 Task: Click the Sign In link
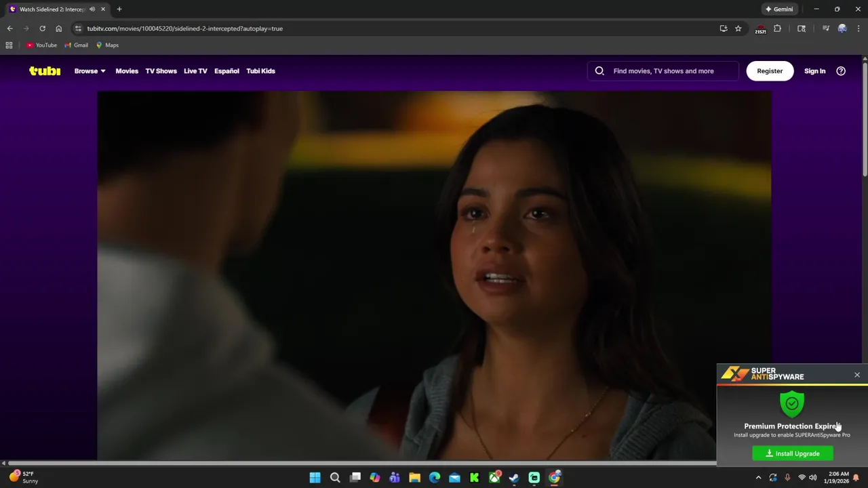click(814, 70)
